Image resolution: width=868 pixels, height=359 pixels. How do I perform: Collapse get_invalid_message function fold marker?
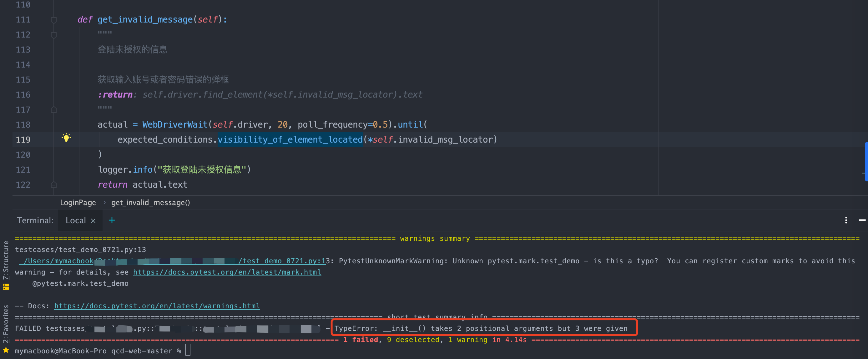pyautogui.click(x=53, y=20)
